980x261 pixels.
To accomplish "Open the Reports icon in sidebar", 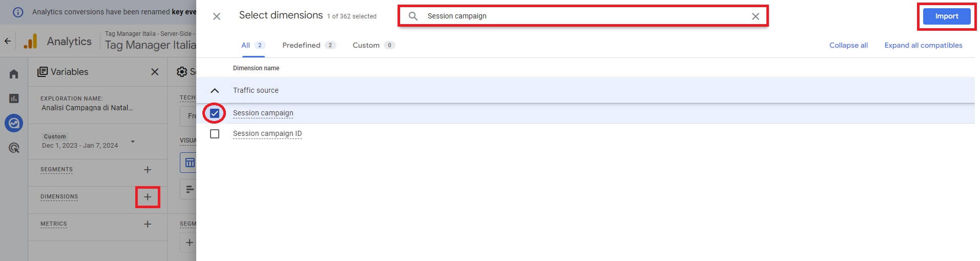I will click(x=14, y=98).
